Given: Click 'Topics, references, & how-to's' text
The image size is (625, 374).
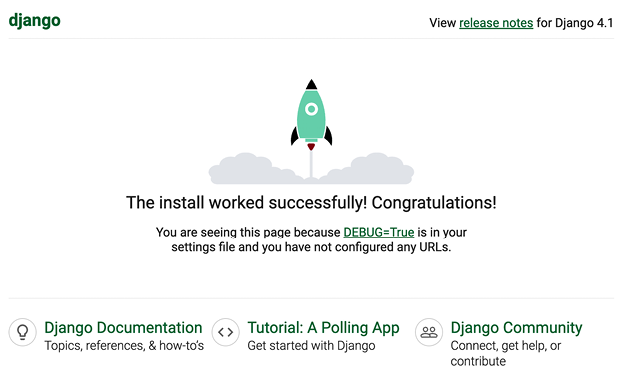Looking at the screenshot, I should pos(124,345).
